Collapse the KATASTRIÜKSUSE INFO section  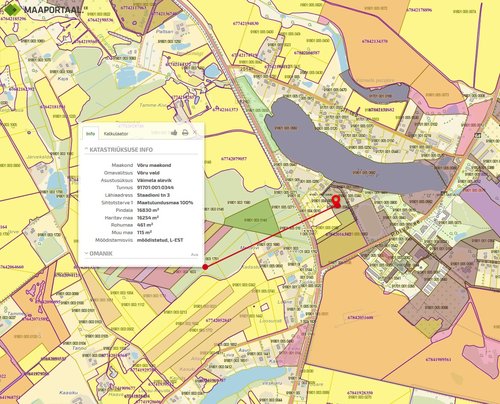[x=118, y=150]
